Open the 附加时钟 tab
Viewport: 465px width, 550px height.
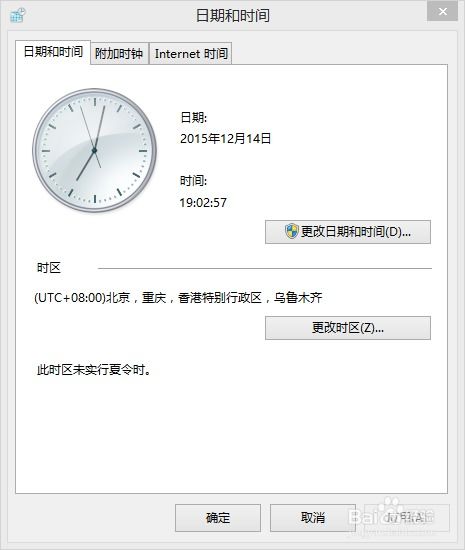119,54
